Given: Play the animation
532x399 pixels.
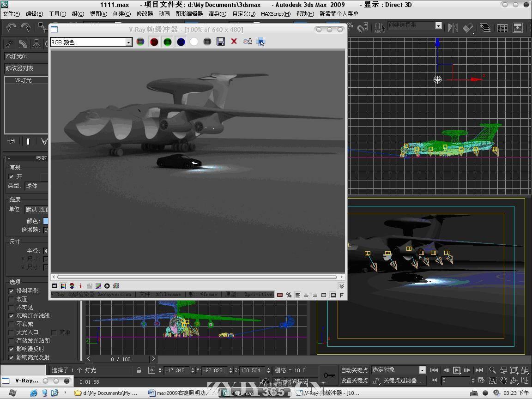Looking at the screenshot, I should click(457, 370).
